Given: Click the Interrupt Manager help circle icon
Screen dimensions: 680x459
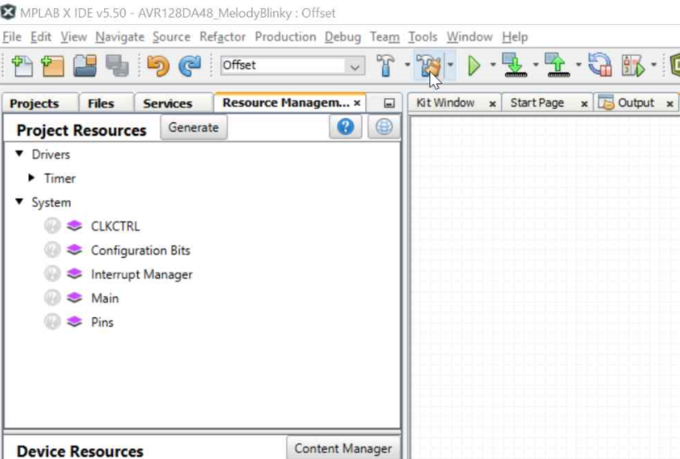Looking at the screenshot, I should click(52, 274).
